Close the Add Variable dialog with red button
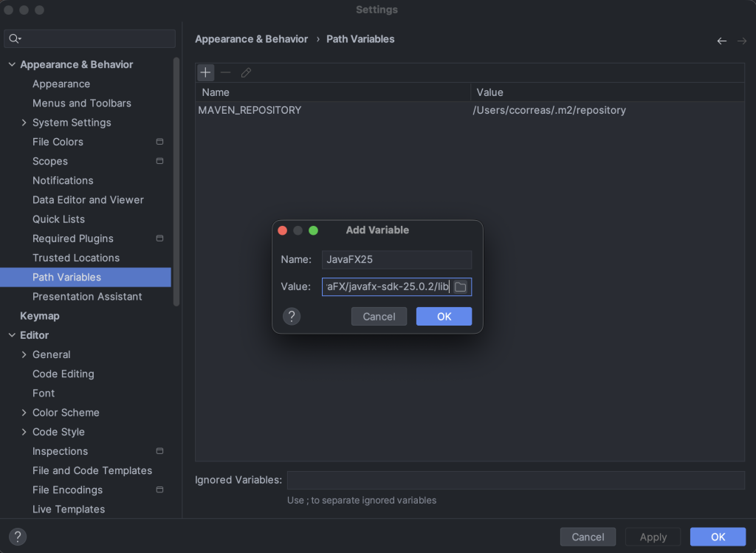 [x=283, y=230]
